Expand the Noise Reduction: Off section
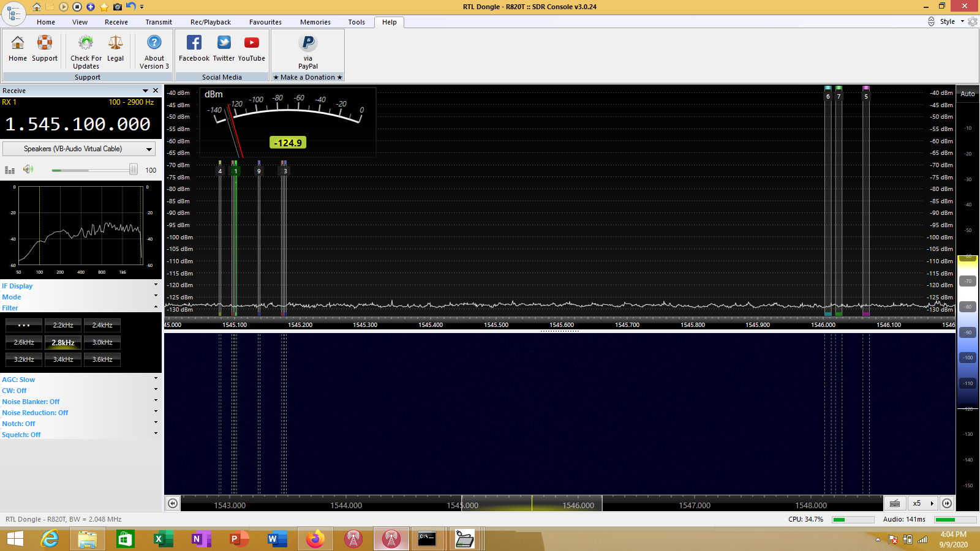This screenshot has width=980, height=551. coord(35,413)
